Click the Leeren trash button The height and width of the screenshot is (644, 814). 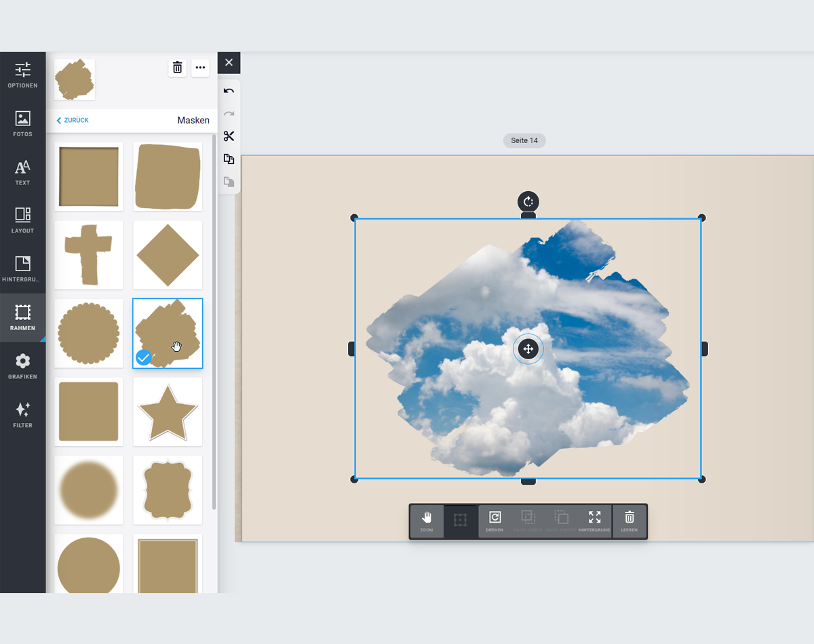tap(629, 521)
